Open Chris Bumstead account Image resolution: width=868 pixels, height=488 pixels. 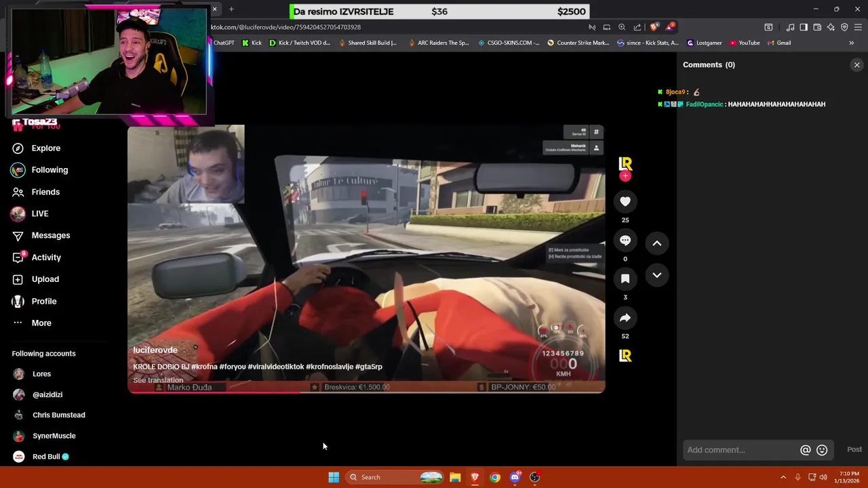pos(59,415)
